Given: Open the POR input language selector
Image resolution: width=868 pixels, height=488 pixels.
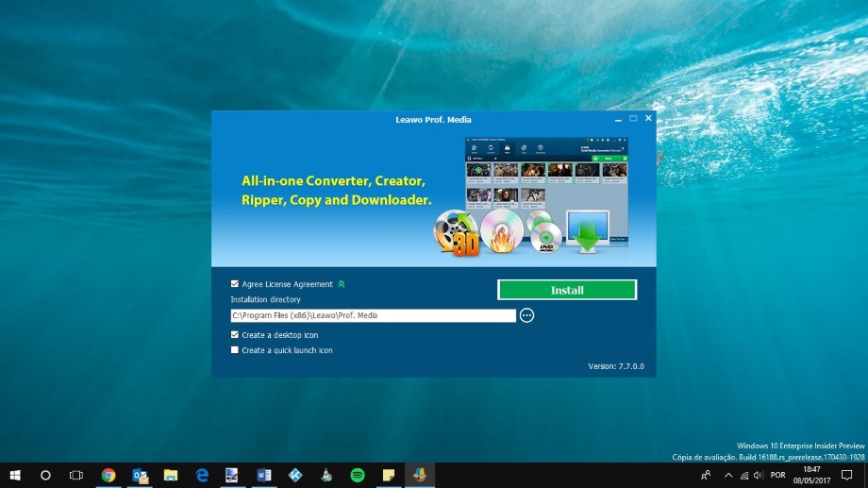Looking at the screenshot, I should [x=777, y=475].
